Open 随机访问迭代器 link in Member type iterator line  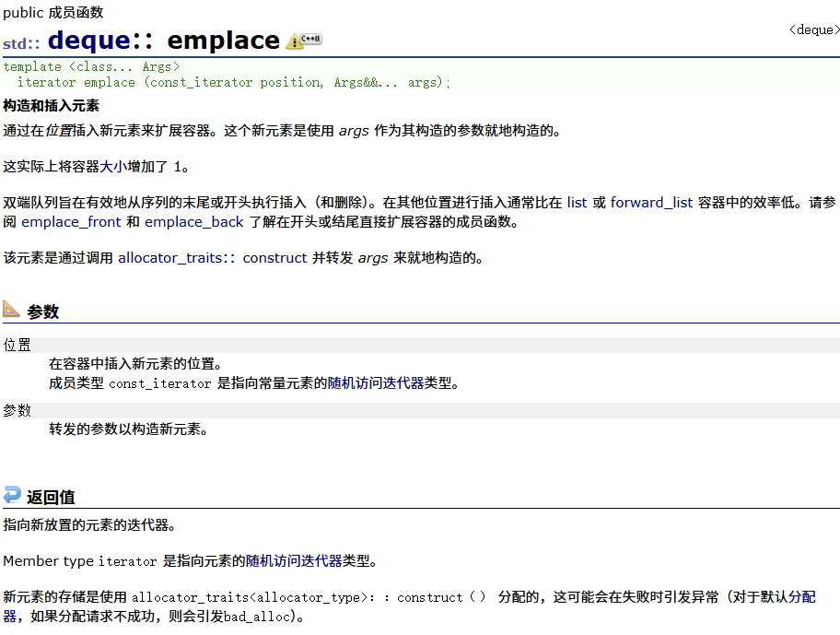tap(294, 561)
